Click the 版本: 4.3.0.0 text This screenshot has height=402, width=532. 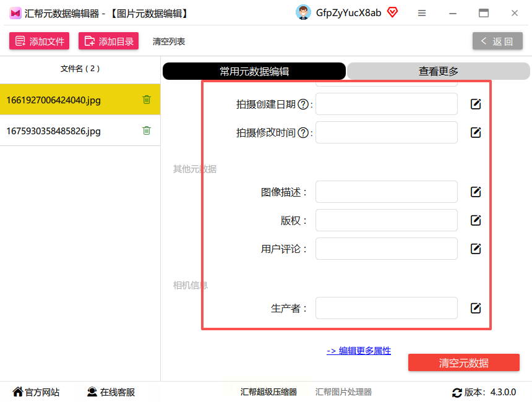(490, 392)
